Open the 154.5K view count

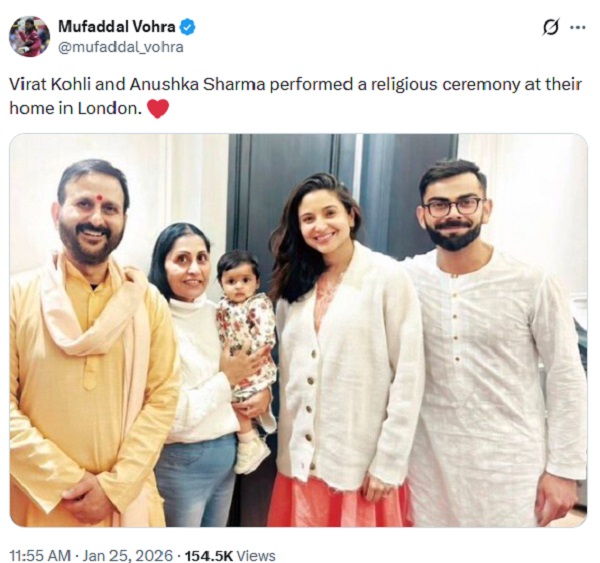tap(205, 554)
